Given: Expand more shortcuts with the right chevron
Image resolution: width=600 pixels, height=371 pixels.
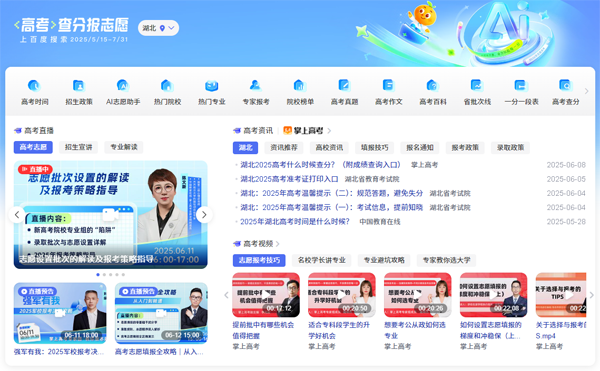Looking at the screenshot, I should click(587, 91).
